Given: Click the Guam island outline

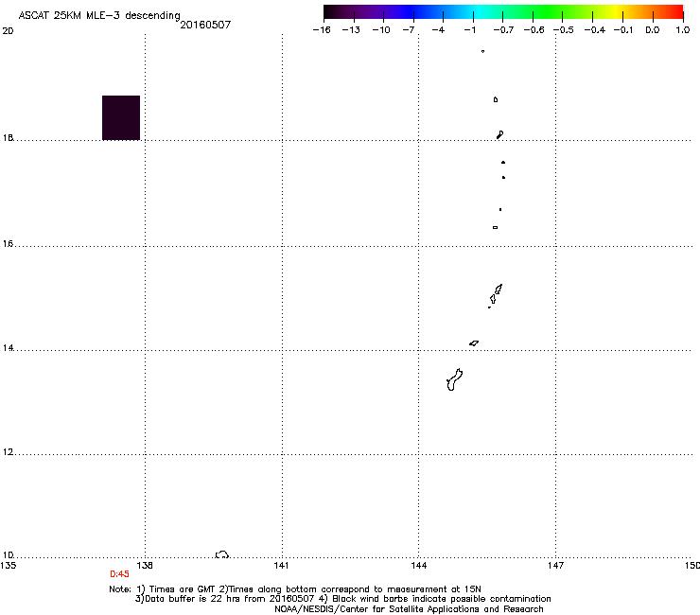Looking at the screenshot, I should pyautogui.click(x=454, y=380).
